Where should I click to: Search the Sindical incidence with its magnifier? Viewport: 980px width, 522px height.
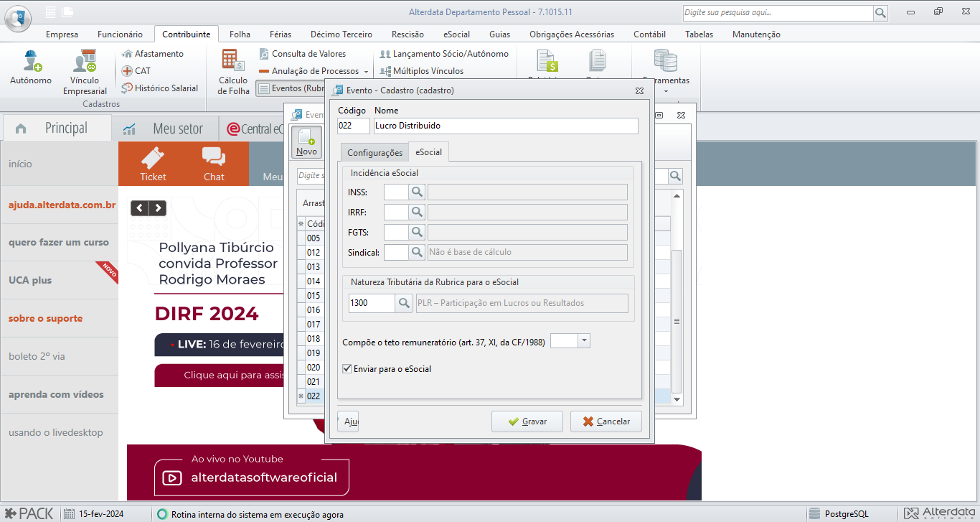pos(417,252)
